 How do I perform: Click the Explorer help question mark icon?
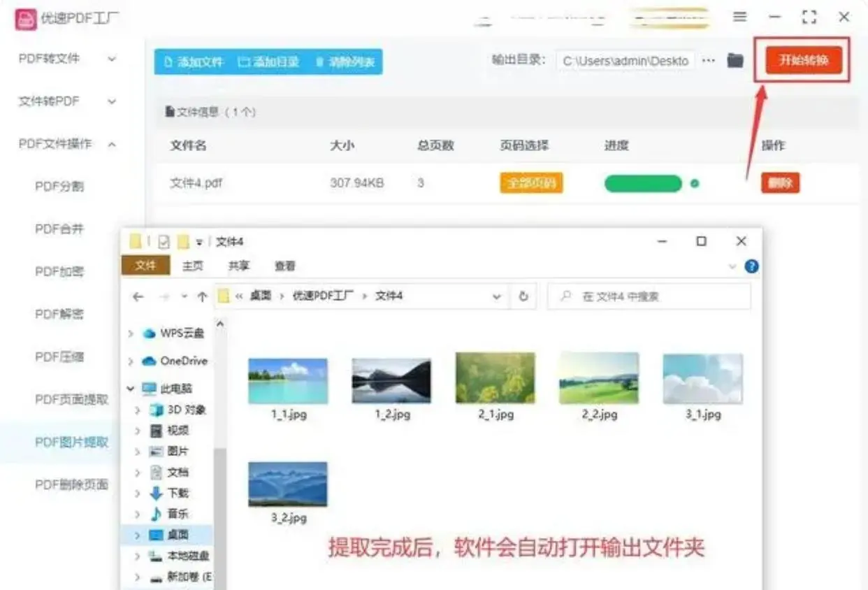click(x=752, y=266)
